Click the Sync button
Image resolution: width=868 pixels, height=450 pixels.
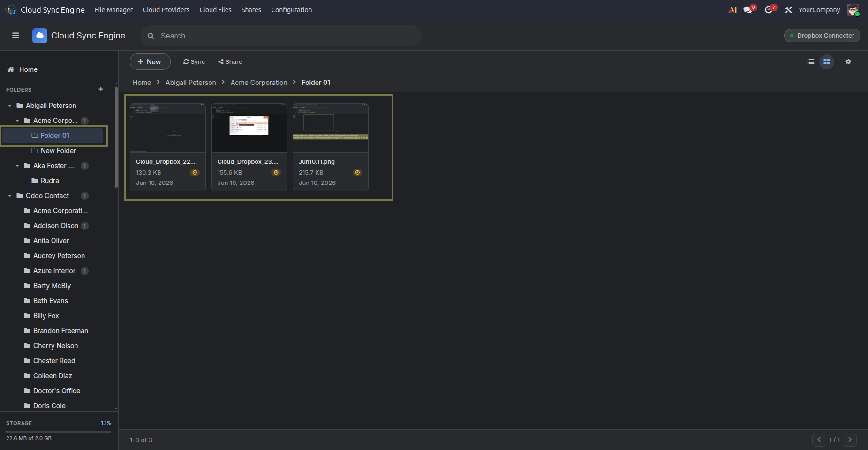tap(194, 62)
